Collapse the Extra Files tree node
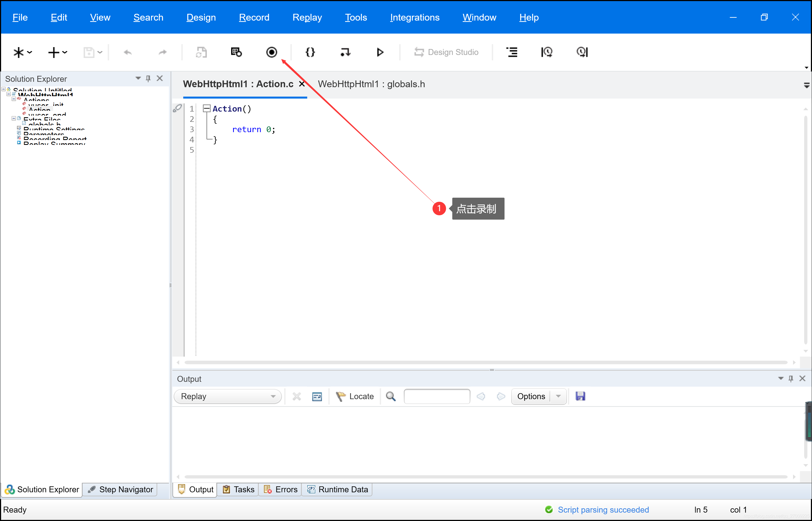812x521 pixels. 14,118
